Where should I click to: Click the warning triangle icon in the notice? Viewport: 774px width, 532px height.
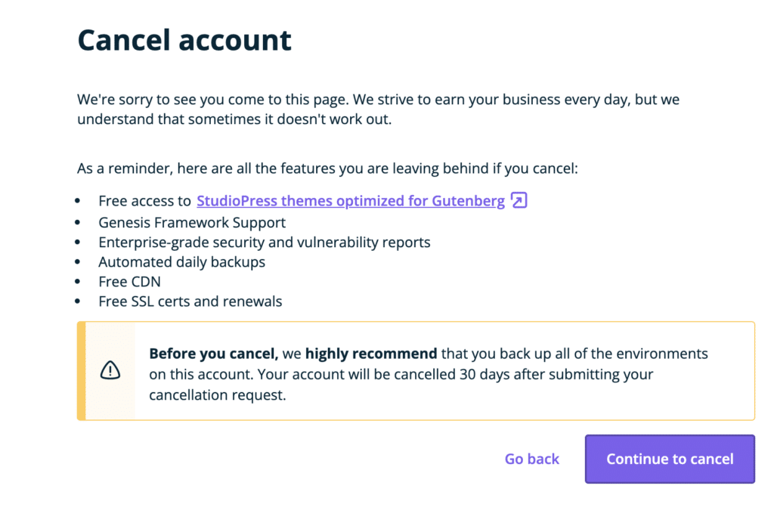110,370
